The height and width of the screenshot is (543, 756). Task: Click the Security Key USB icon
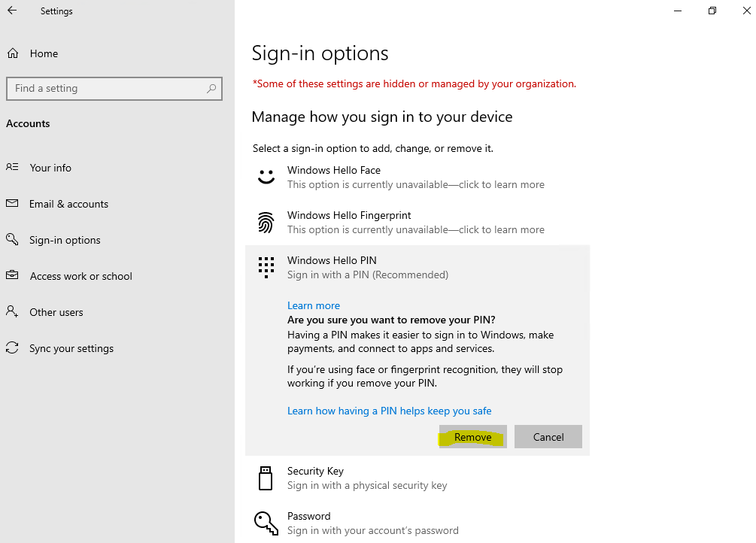[266, 478]
